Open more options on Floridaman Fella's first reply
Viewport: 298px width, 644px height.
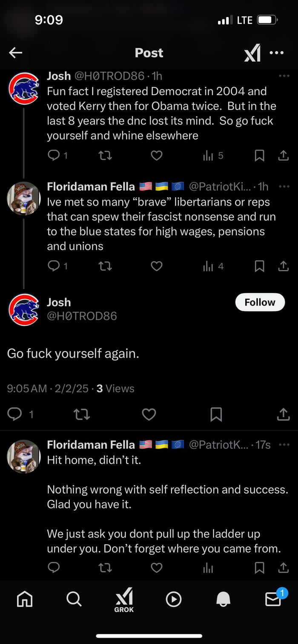click(284, 186)
